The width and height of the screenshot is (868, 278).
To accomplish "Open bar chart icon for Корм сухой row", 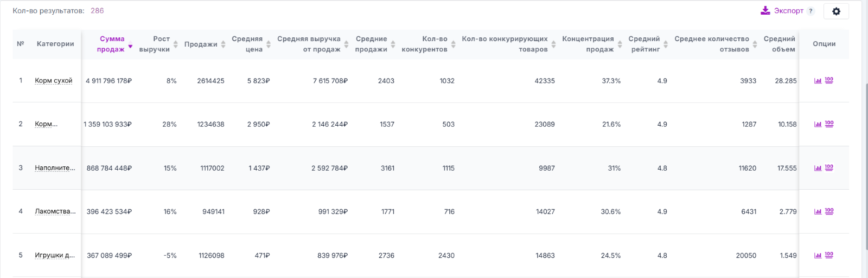I will 818,81.
